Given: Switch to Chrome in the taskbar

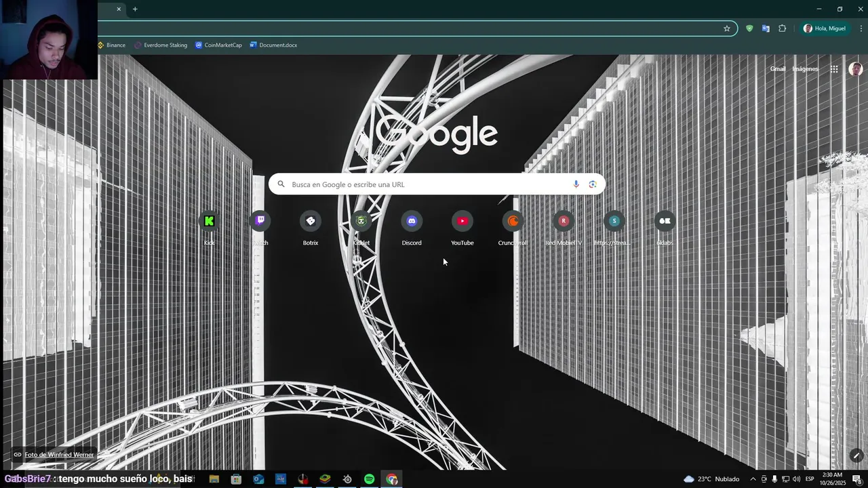Looking at the screenshot, I should click(x=392, y=479).
